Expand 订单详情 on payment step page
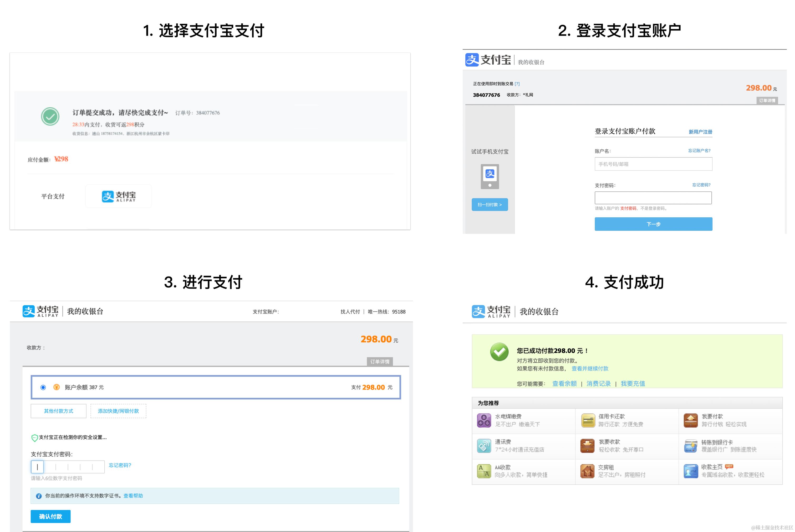 pos(380,361)
